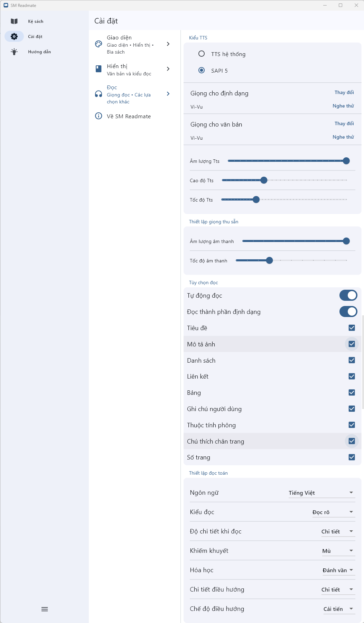
Task: Uncheck the Số trang checkbox
Action: 352,457
